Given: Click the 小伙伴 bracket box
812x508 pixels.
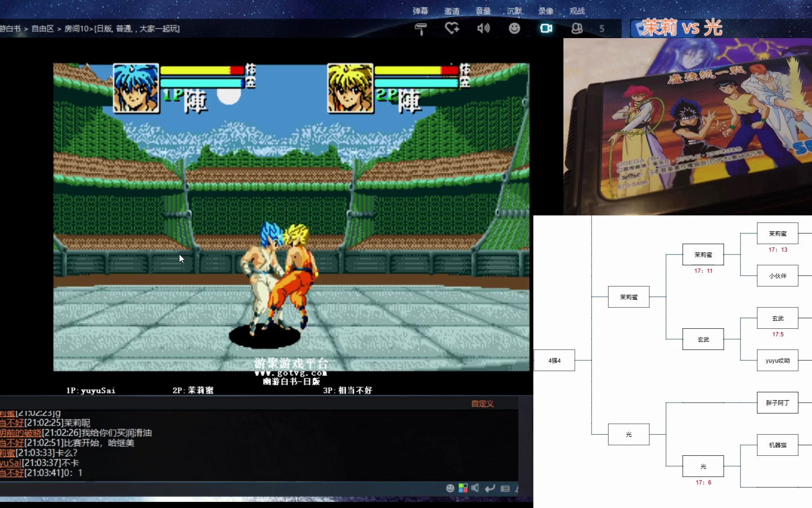Looking at the screenshot, I should point(778,276).
